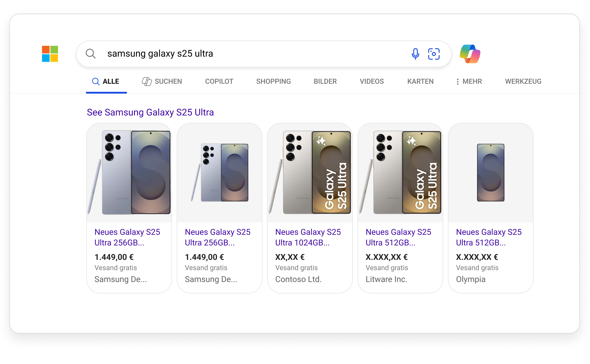The image size is (590, 364).
Task: Switch to the Shopping tab
Action: (x=273, y=82)
